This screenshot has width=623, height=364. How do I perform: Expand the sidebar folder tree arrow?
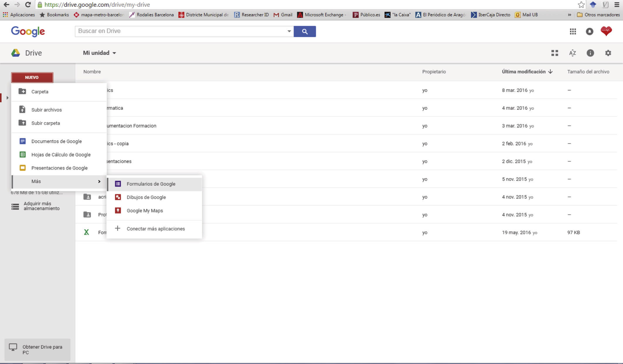point(7,98)
